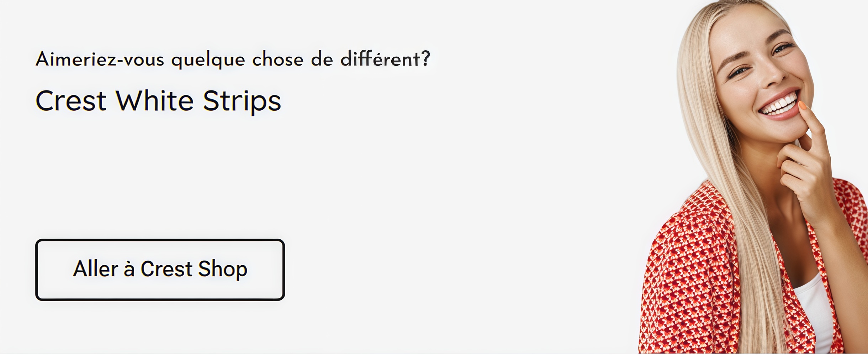This screenshot has width=868, height=355.
Task: Click the word "Shop" inside the button
Action: click(x=223, y=269)
